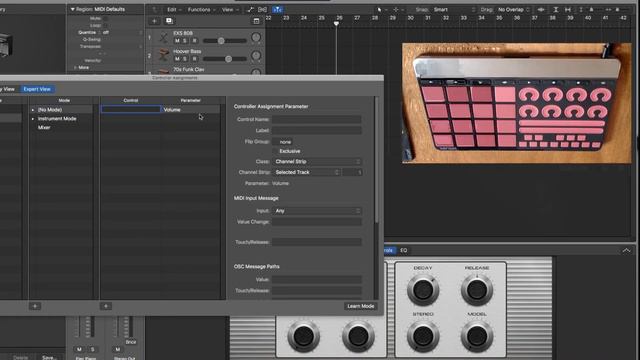Mute the Hoover Bass track
The image size is (640, 360).
pos(177,59)
